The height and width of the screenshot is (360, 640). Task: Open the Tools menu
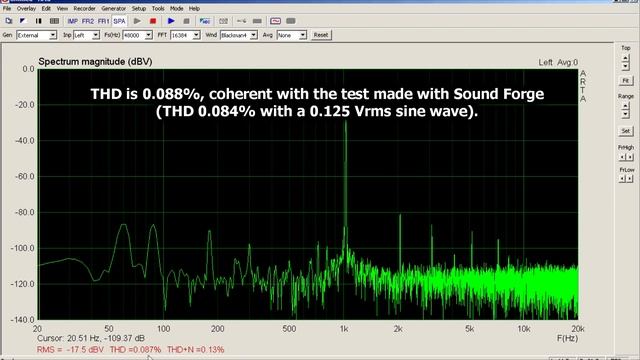point(158,8)
